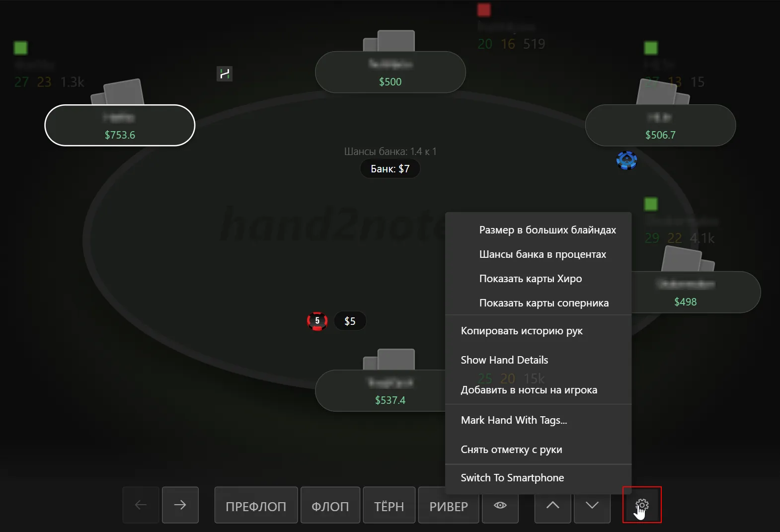The height and width of the screenshot is (532, 780).
Task: Toggle the eye visibility button
Action: pyautogui.click(x=500, y=505)
